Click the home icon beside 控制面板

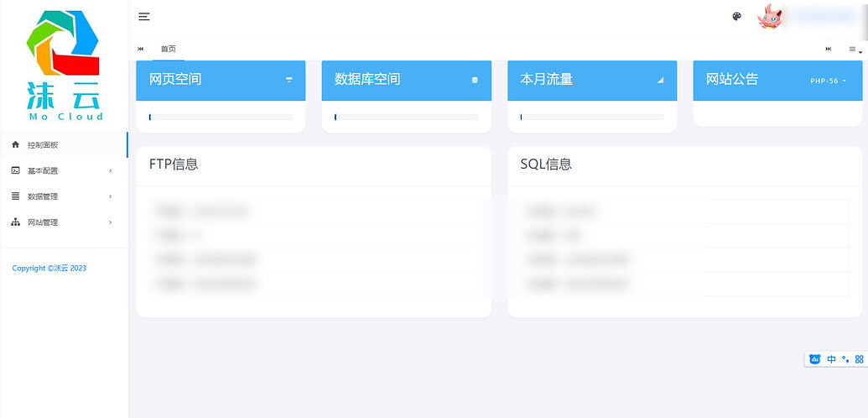click(x=15, y=144)
